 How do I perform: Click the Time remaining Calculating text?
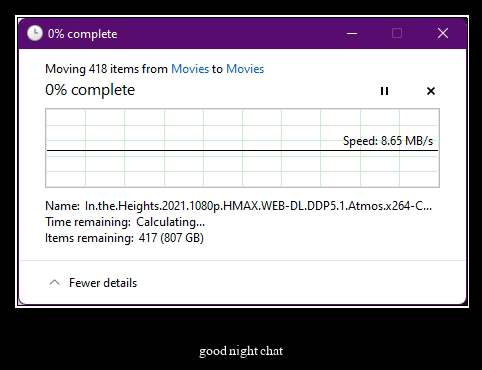[125, 222]
